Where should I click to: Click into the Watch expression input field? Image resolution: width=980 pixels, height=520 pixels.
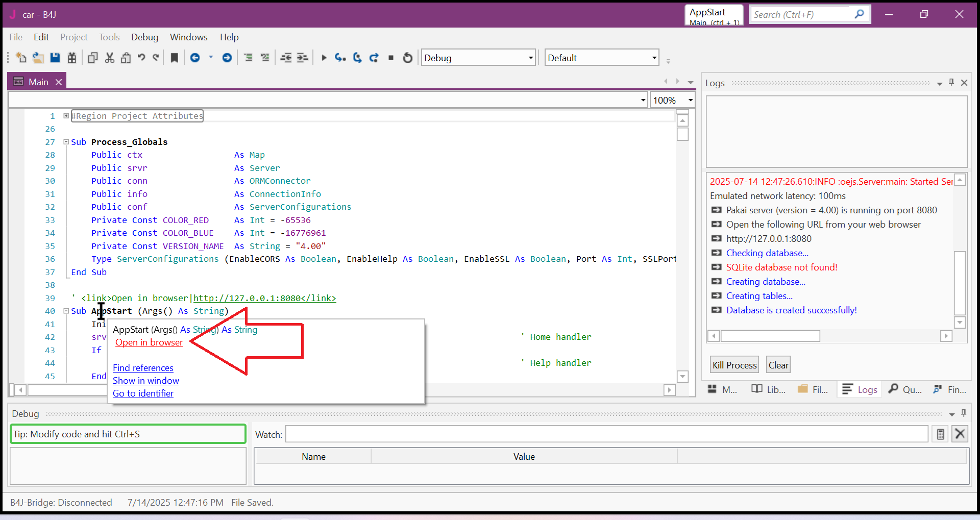tap(606, 434)
